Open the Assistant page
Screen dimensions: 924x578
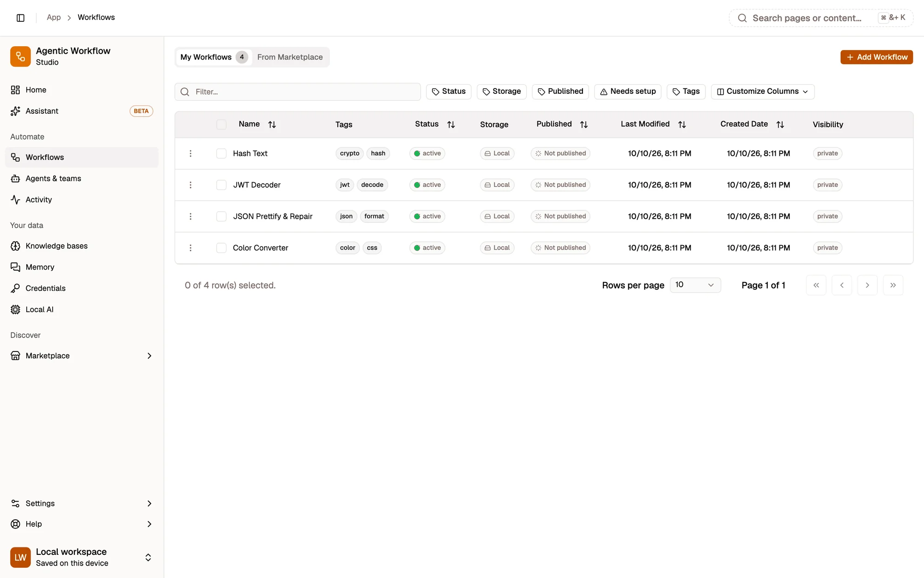pos(82,111)
